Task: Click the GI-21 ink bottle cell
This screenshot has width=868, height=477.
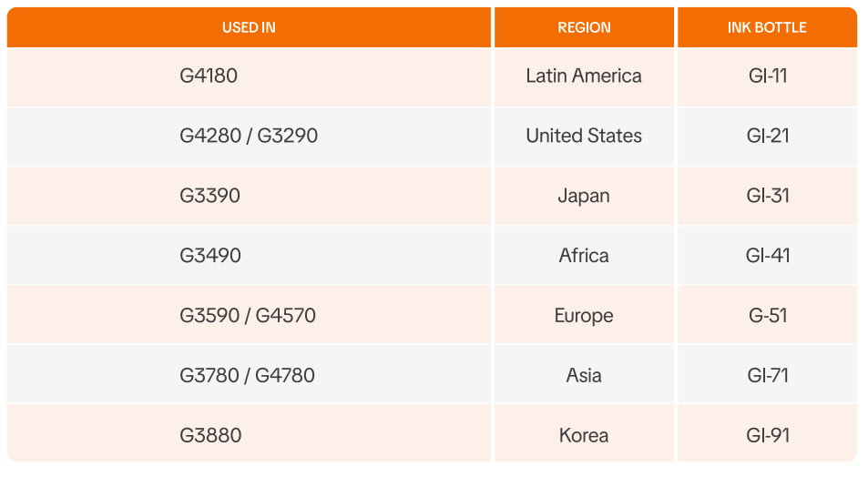Action: click(767, 136)
